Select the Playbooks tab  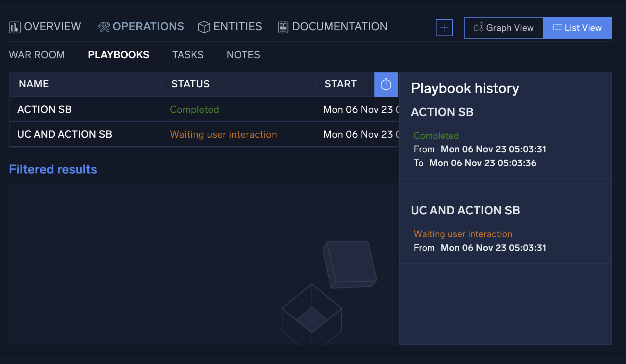pyautogui.click(x=119, y=55)
